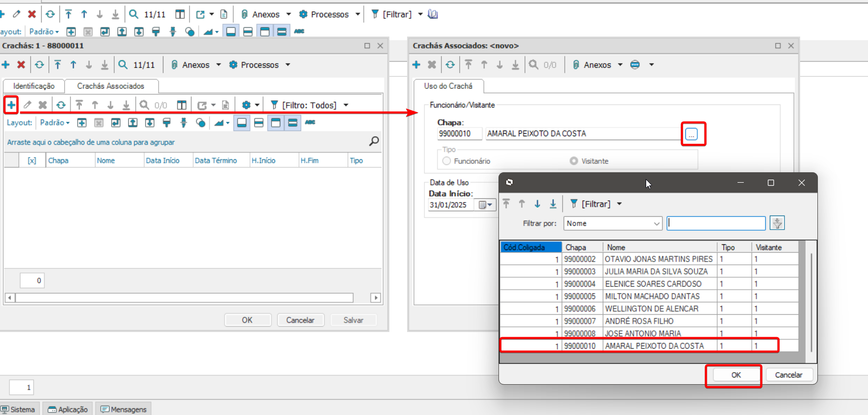Click Chapa code field showing 99000010
868x415 pixels.
point(459,134)
